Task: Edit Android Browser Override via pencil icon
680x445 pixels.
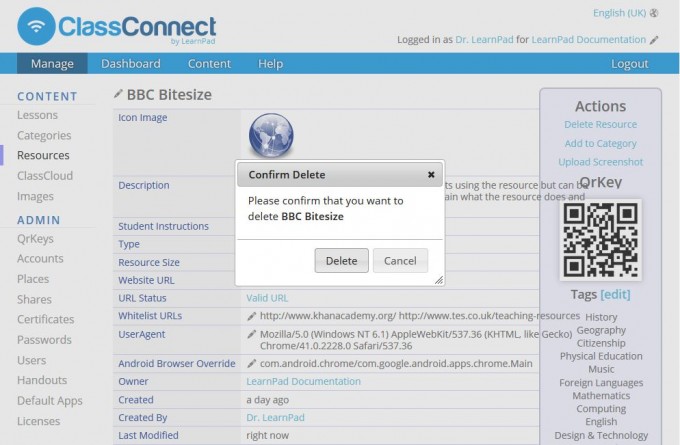Action: pyautogui.click(x=252, y=363)
